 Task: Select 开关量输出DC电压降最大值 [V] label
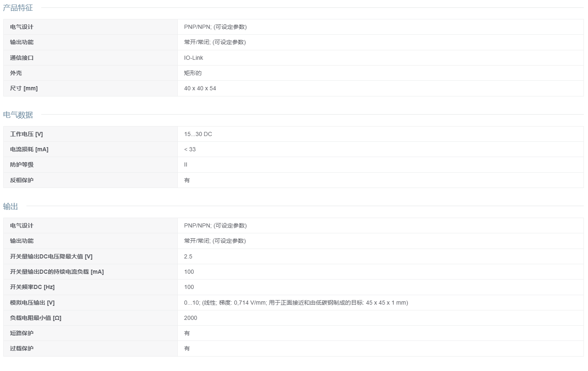click(51, 256)
